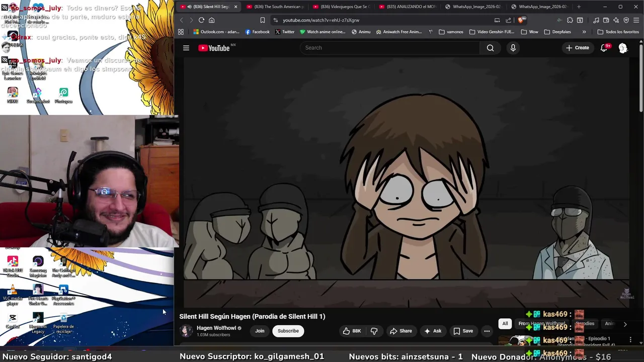Open Wow bookmarks folder
Screen dimensions: 644x362
click(x=529, y=32)
